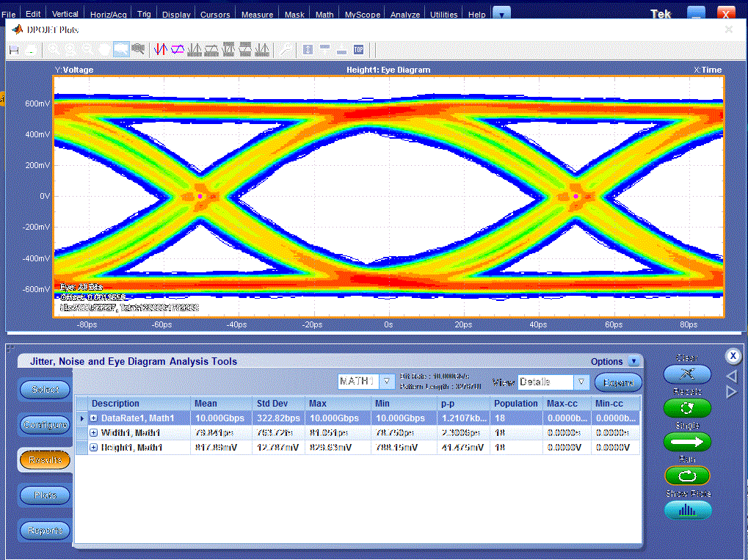Enable the horizontal cursors (magenta) icon

pyautogui.click(x=178, y=49)
